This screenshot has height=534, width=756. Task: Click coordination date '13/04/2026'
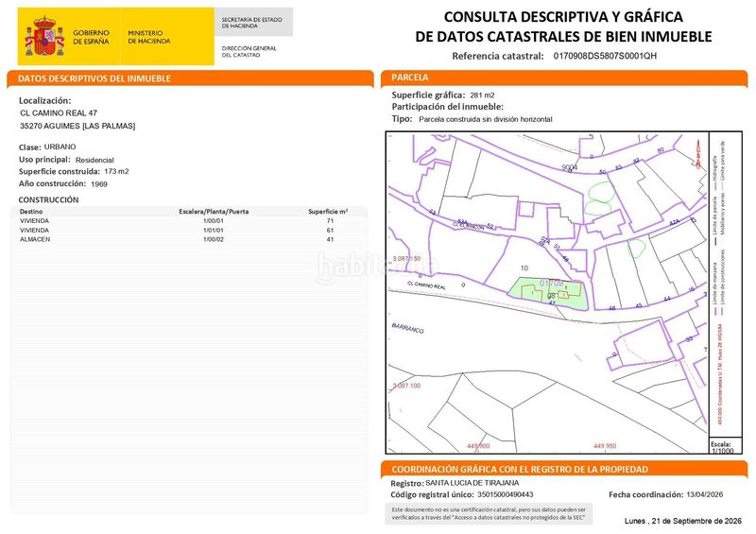pyautogui.click(x=705, y=494)
